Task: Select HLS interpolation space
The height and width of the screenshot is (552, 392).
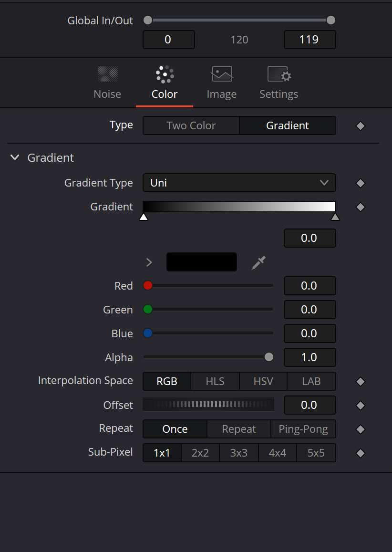Action: pyautogui.click(x=215, y=381)
